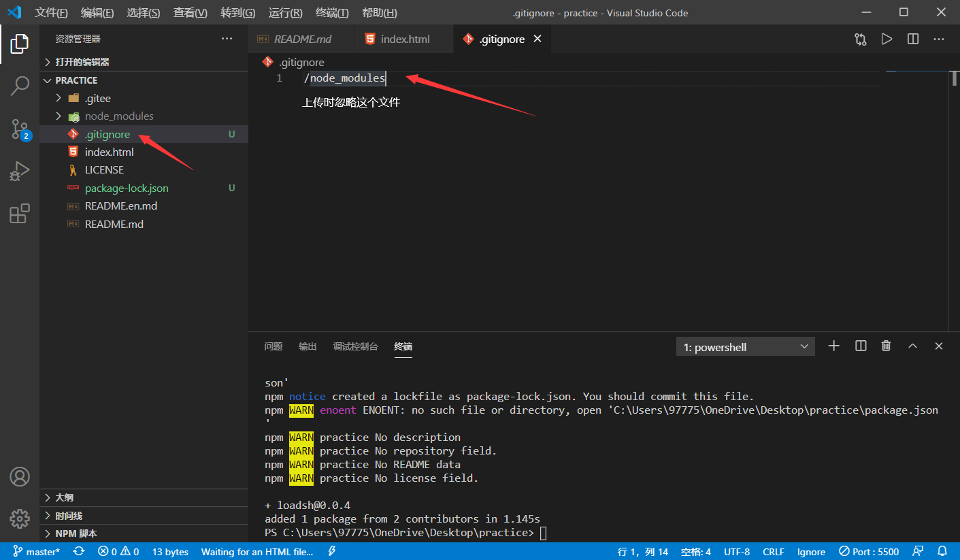Open index.html in Explorer tree
960x560 pixels.
click(x=144, y=152)
